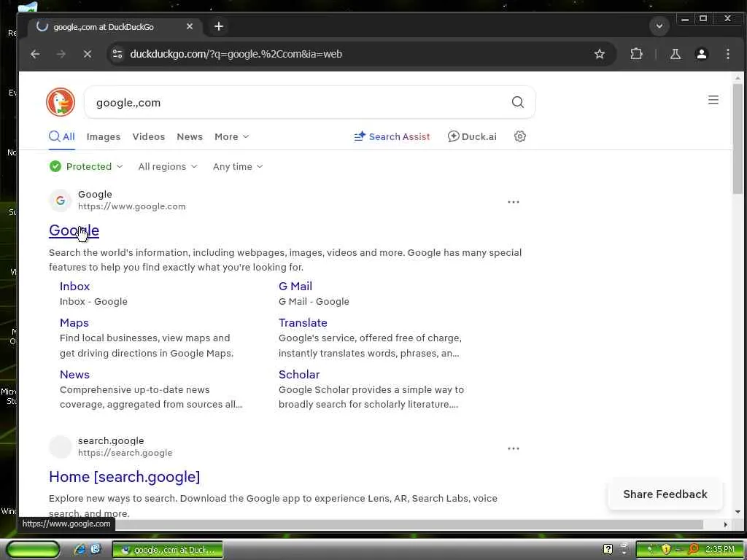
Task: Open the Protected safe search dropdown
Action: point(86,167)
